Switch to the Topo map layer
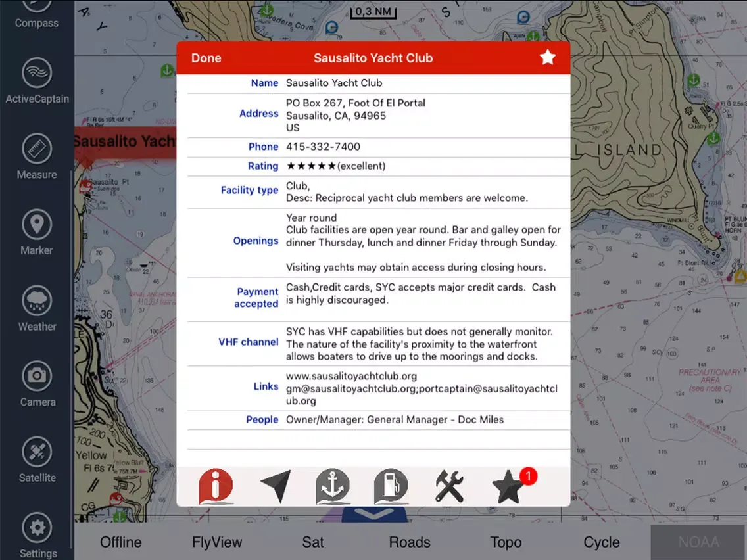This screenshot has height=560, width=747. tap(506, 542)
